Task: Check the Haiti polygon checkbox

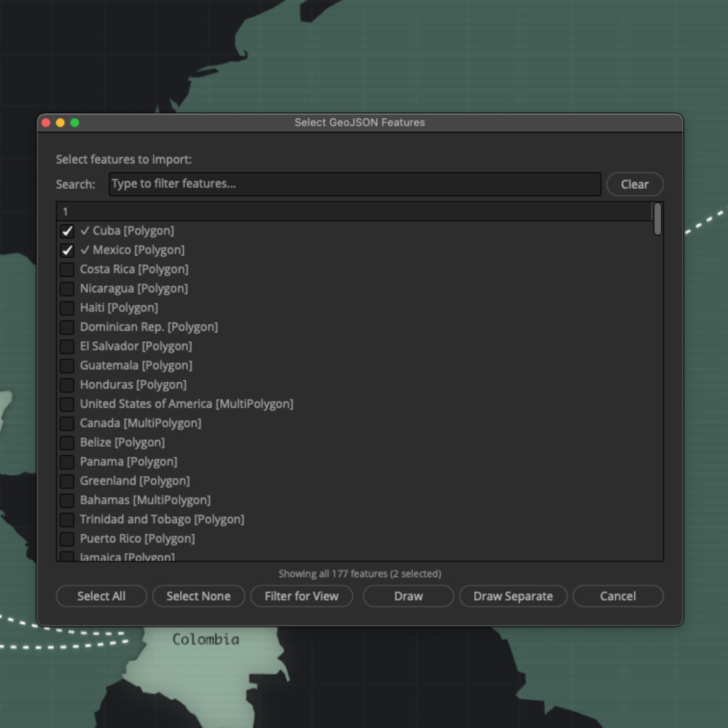Action: (x=67, y=308)
